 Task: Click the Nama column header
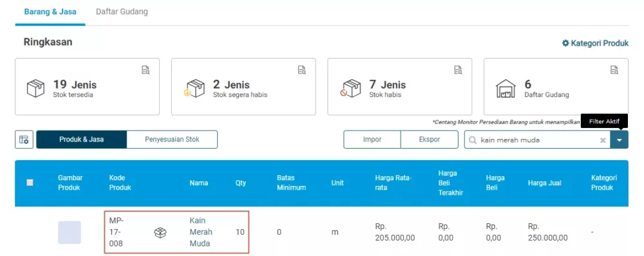[198, 183]
